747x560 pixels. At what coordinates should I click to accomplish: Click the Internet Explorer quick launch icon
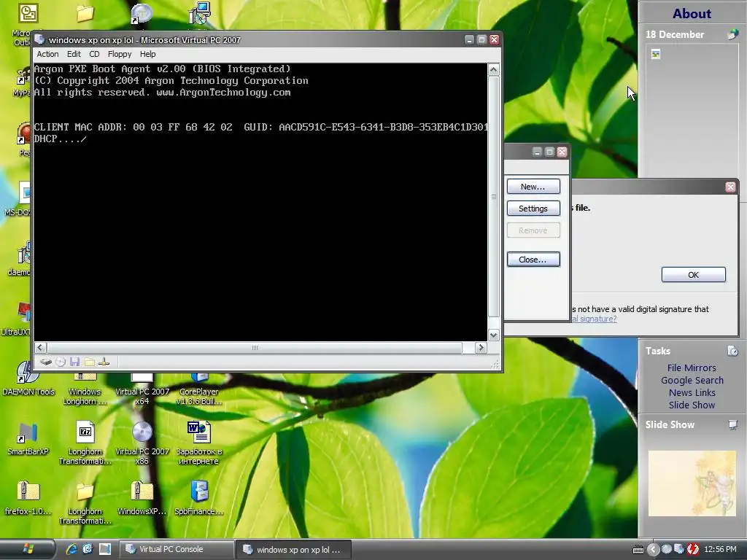click(71, 549)
